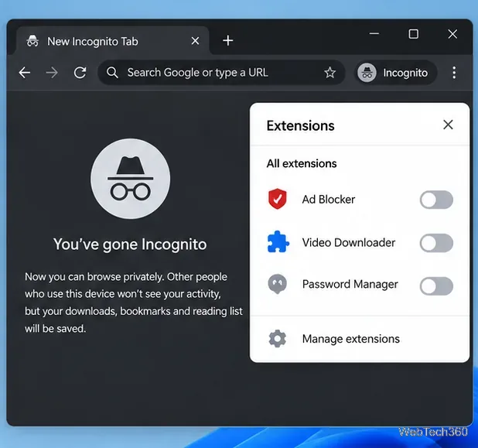478x448 pixels.
Task: Click the forward arrow navigation button
Action: [x=52, y=73]
